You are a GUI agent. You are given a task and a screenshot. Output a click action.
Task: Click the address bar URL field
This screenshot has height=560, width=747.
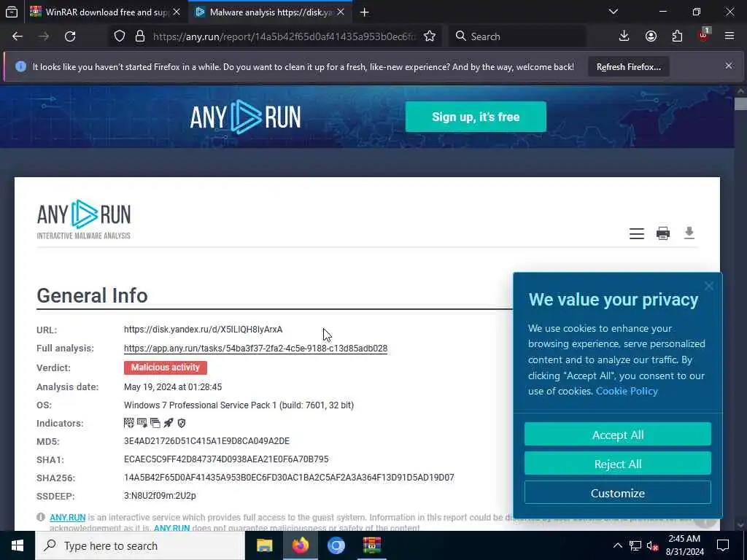(x=284, y=36)
